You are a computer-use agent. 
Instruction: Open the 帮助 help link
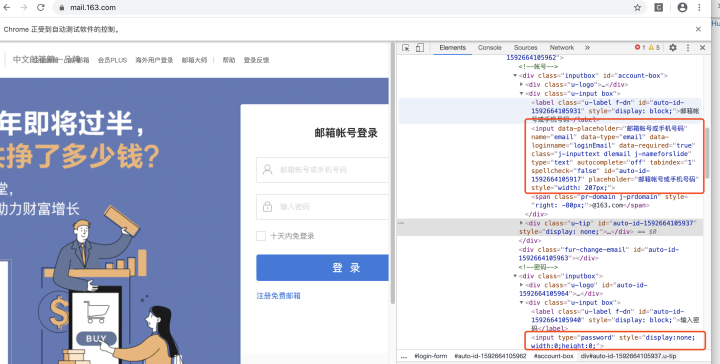[x=229, y=60]
